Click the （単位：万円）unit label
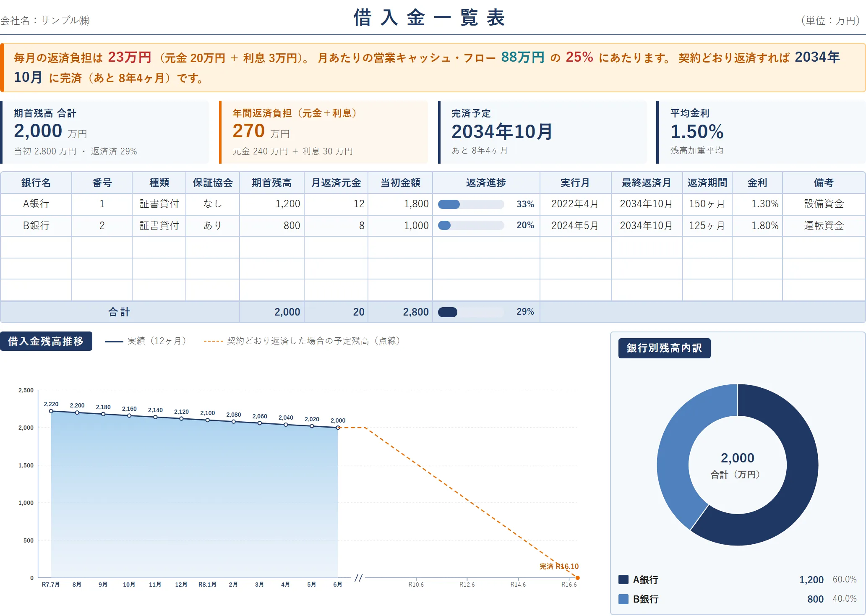 coord(831,21)
